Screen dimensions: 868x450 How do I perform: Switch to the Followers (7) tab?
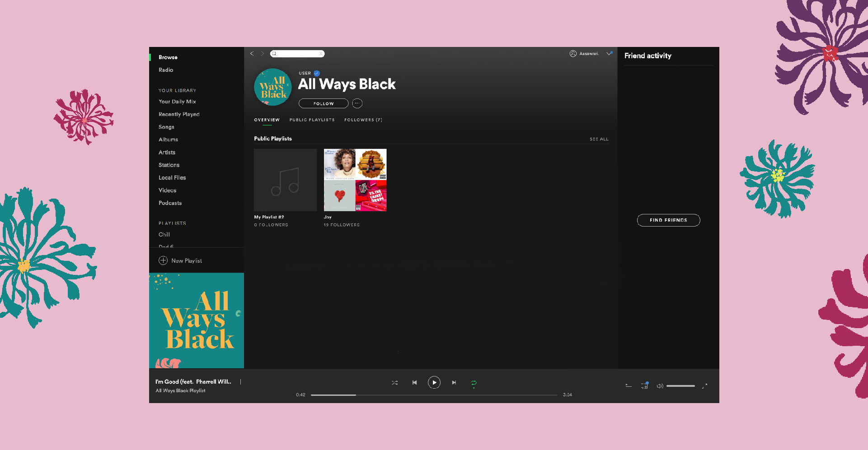tap(363, 120)
